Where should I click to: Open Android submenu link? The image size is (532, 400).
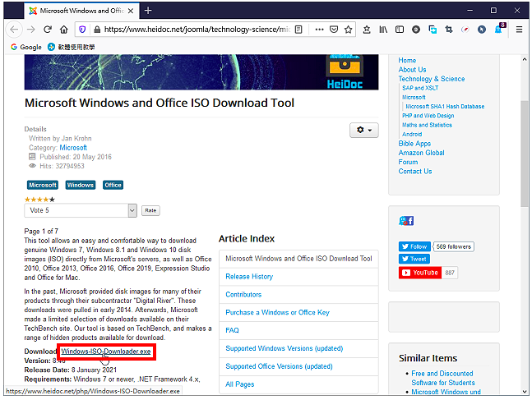(x=412, y=134)
